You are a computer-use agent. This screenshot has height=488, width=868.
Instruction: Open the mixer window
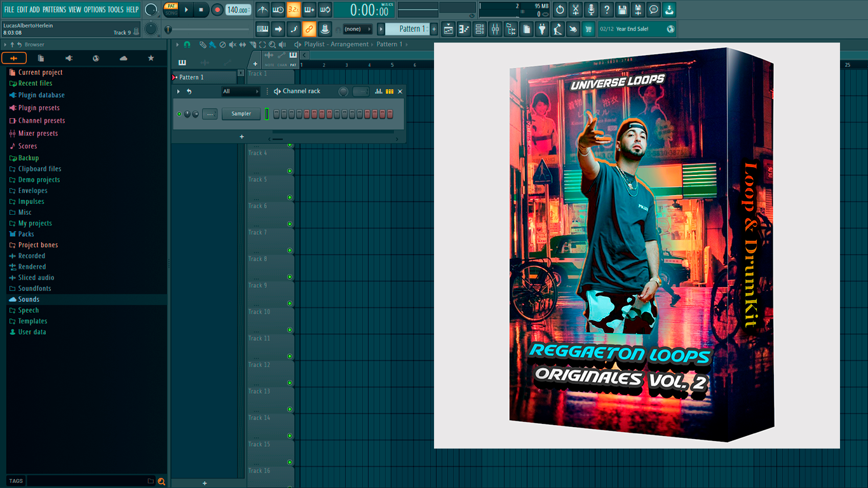[x=495, y=29]
